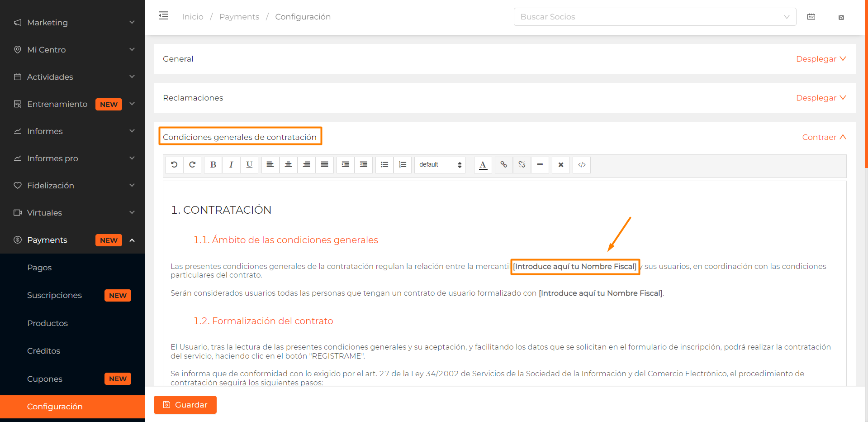868x422 pixels.
Task: Click the second indent icon before bullet list
Action: (363, 165)
